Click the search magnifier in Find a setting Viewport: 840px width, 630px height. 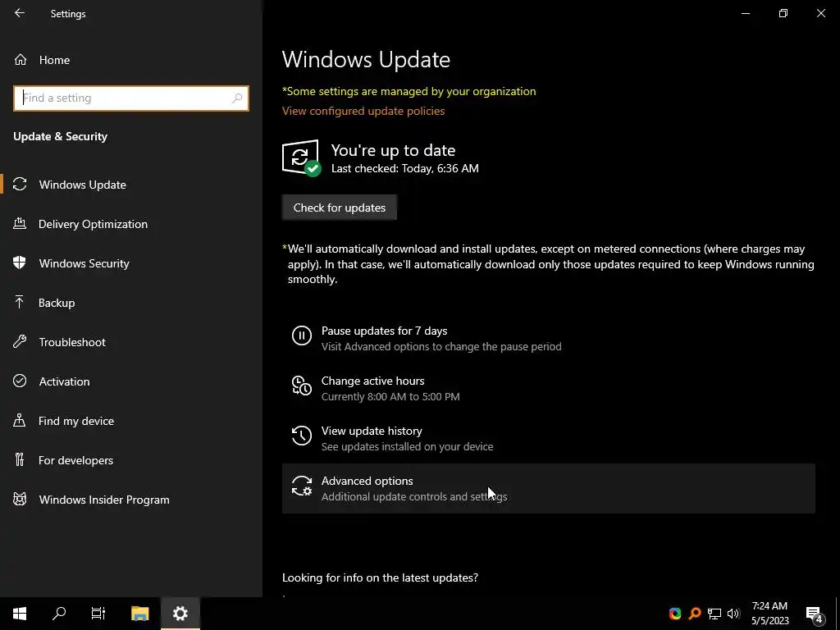tap(237, 98)
